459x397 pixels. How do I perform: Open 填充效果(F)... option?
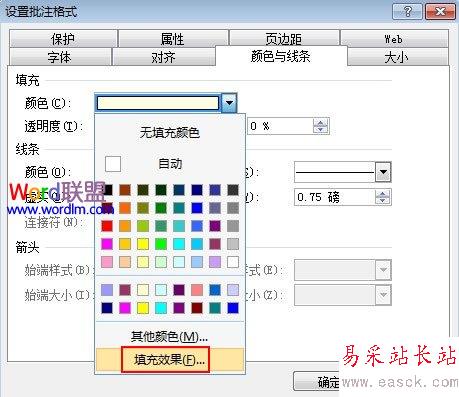(x=170, y=360)
